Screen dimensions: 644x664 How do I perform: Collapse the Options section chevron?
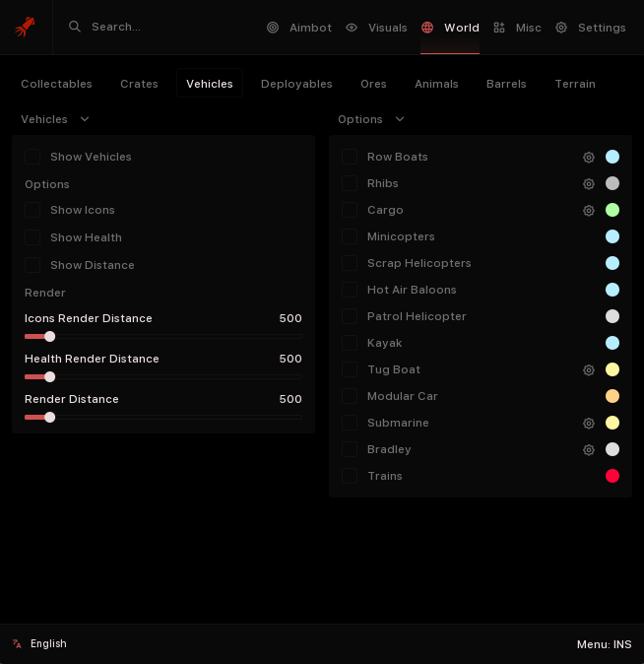[400, 119]
